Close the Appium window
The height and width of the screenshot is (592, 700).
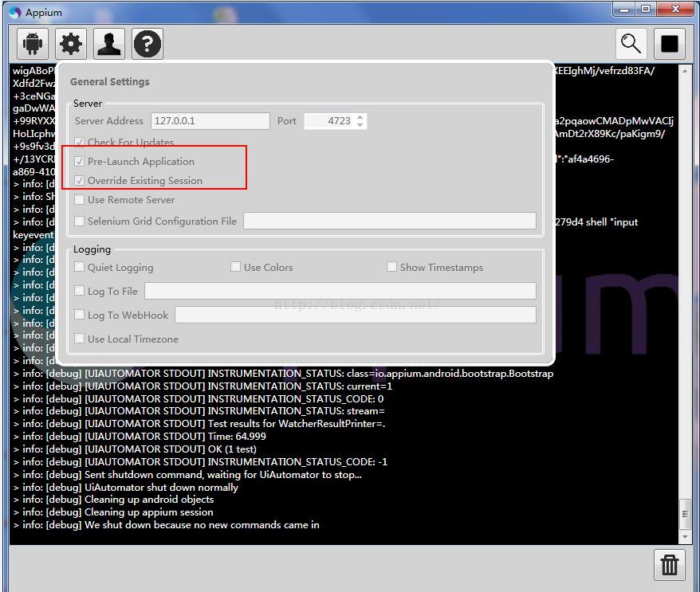[x=675, y=9]
